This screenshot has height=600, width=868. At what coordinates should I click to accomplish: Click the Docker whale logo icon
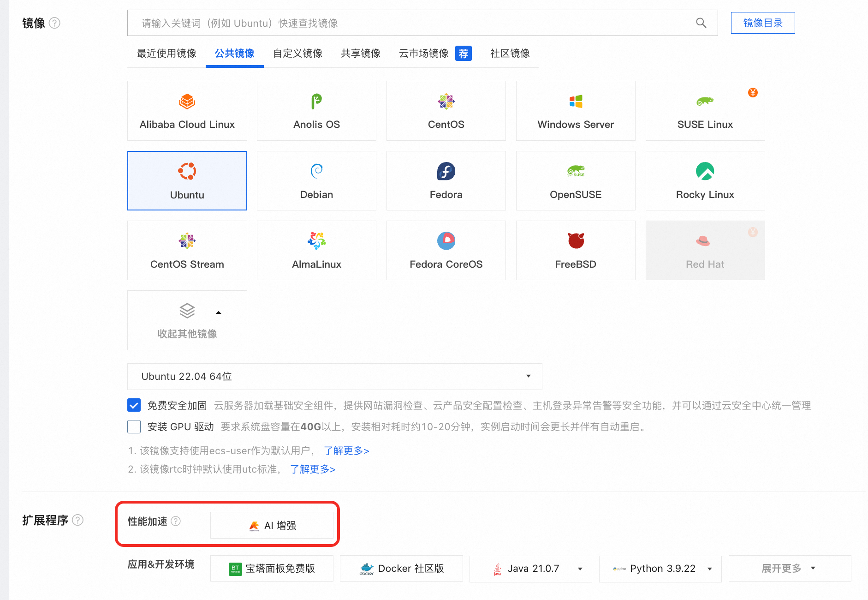point(367,569)
